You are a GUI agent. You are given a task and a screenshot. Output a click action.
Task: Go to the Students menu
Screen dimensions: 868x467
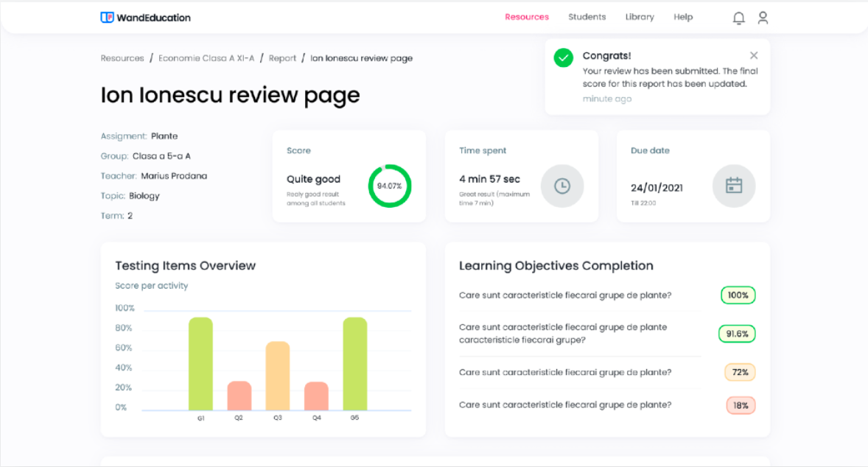pyautogui.click(x=587, y=17)
